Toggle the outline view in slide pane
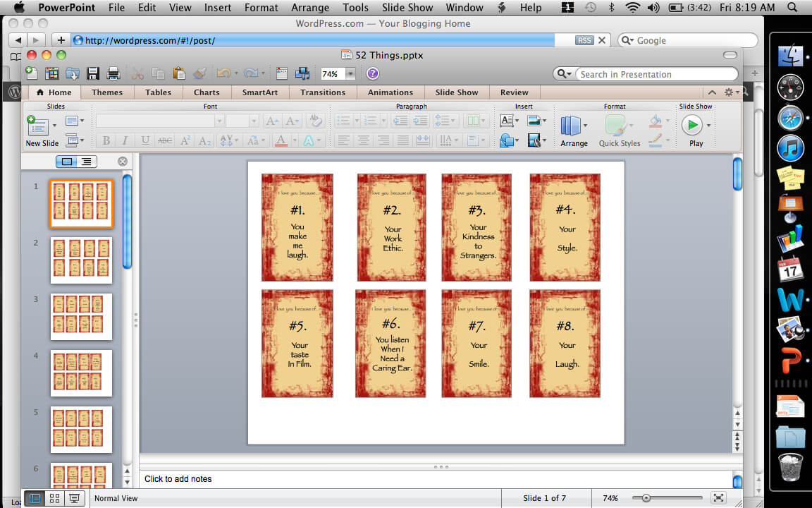The width and height of the screenshot is (812, 508). 86,162
